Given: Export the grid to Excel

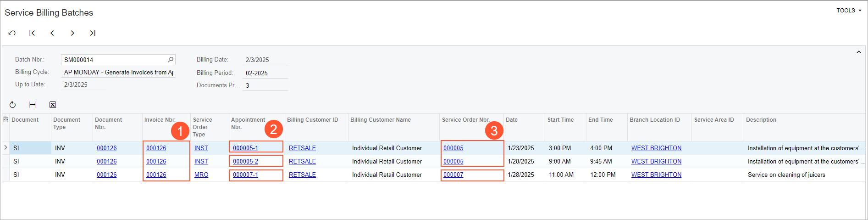Looking at the screenshot, I should [x=53, y=105].
